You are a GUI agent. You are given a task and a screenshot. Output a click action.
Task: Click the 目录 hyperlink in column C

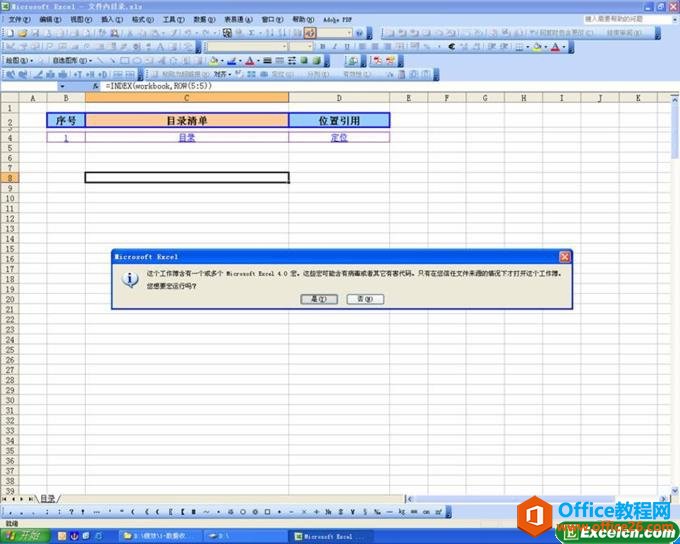click(x=187, y=138)
